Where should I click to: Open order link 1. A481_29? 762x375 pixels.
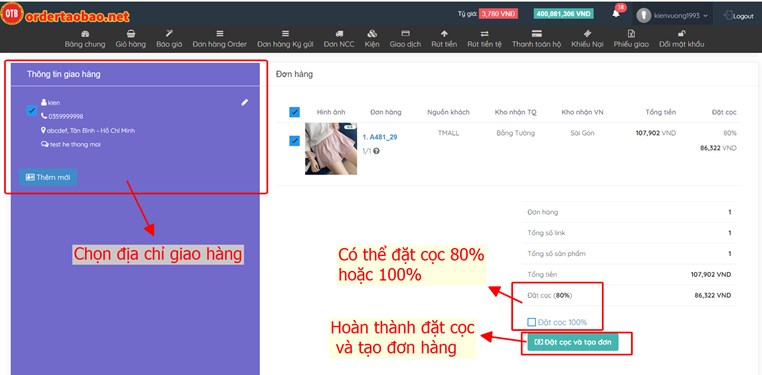380,137
